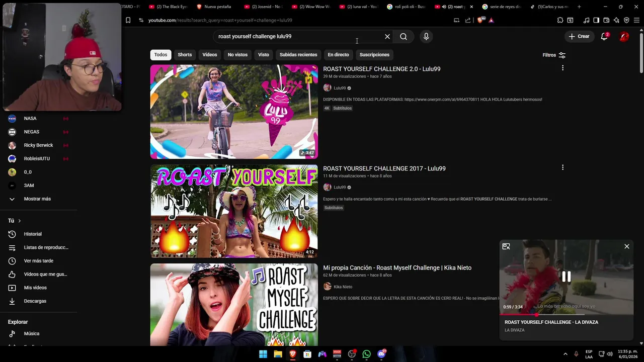The height and width of the screenshot is (362, 644).
Task: Click the Kika Nieto channel avatar
Action: coord(327,287)
